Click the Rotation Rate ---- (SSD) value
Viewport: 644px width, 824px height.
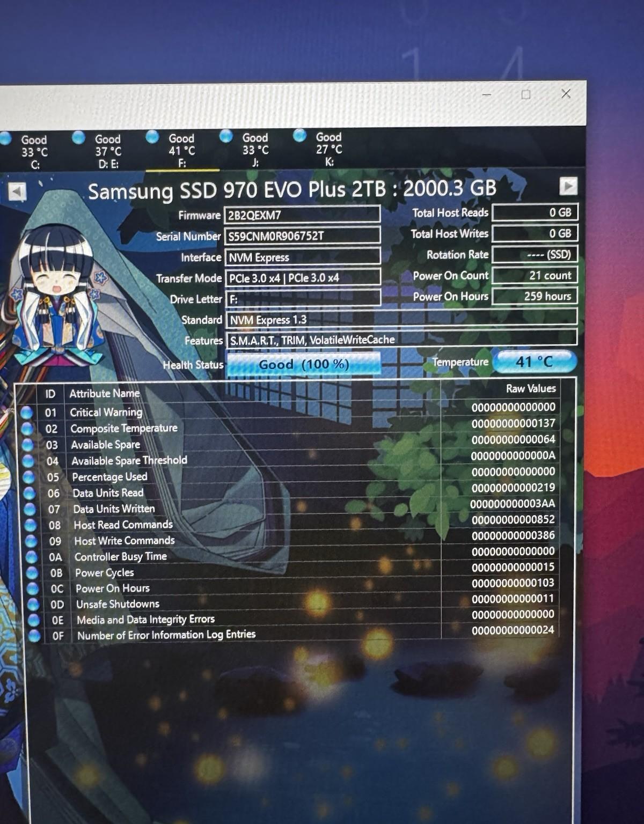[535, 254]
